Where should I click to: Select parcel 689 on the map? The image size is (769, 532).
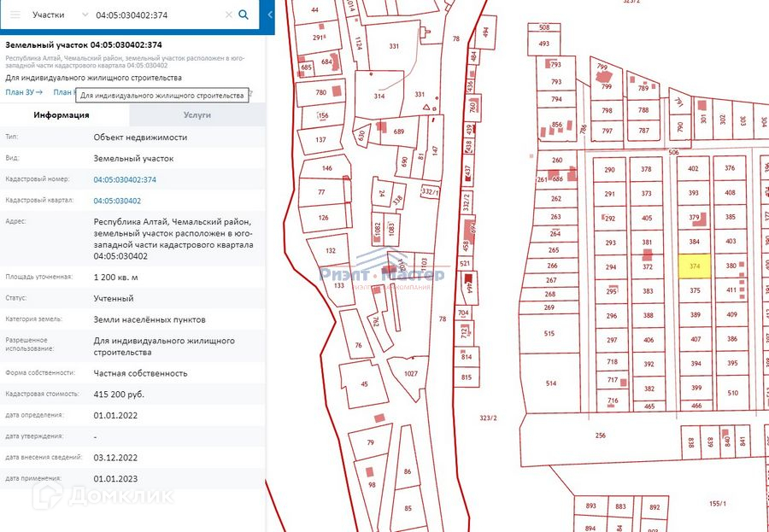pyautogui.click(x=398, y=132)
